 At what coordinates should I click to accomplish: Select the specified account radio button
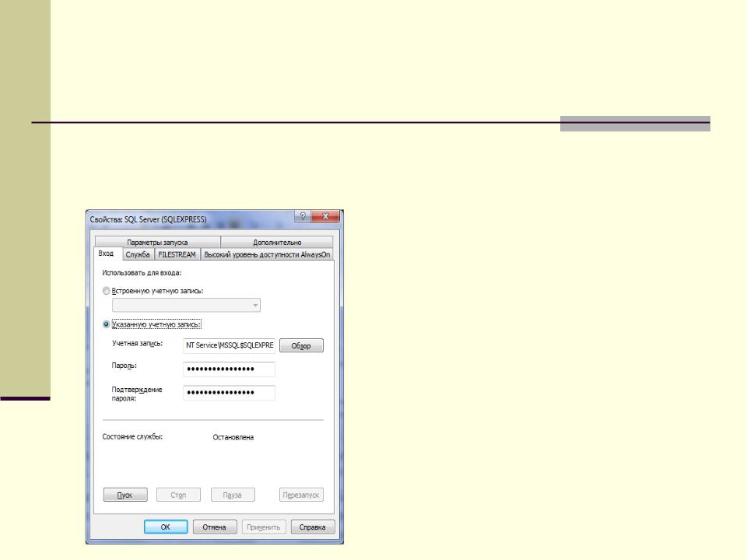pos(107,324)
